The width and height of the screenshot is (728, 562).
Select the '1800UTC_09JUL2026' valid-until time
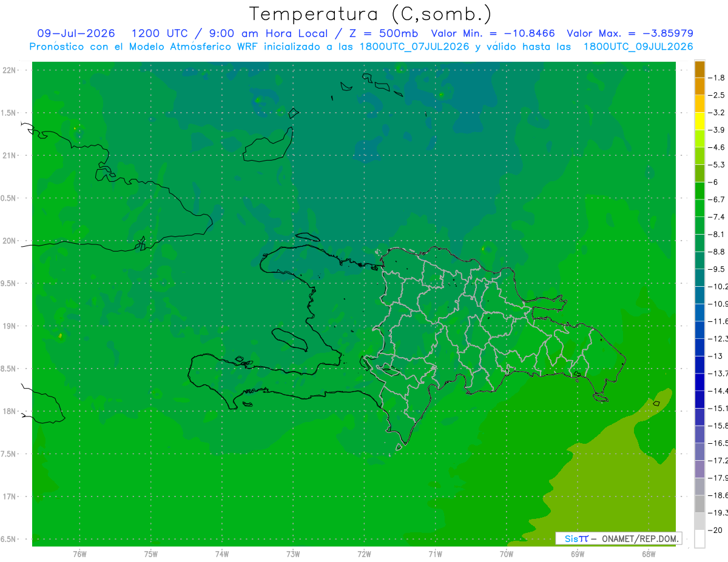[x=638, y=47]
